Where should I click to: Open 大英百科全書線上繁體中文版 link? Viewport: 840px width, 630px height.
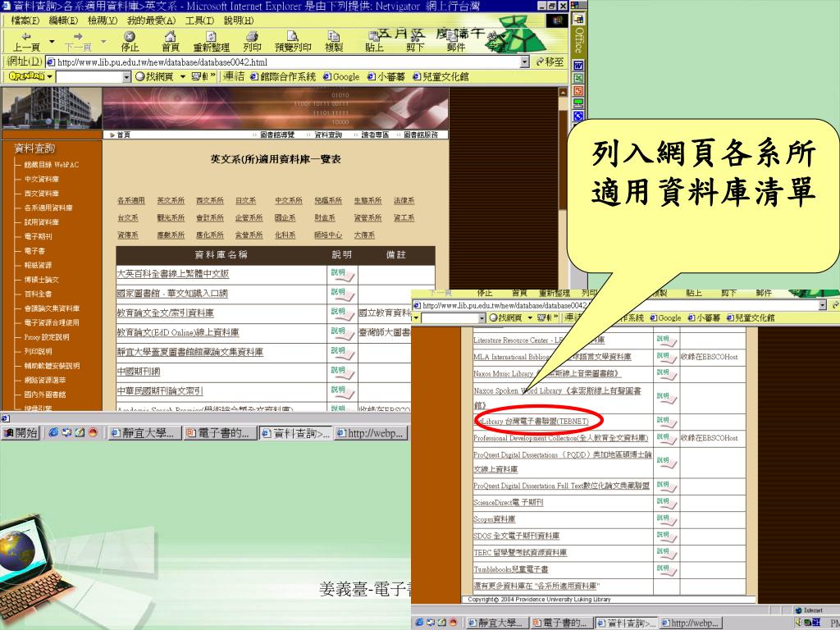pos(173,274)
